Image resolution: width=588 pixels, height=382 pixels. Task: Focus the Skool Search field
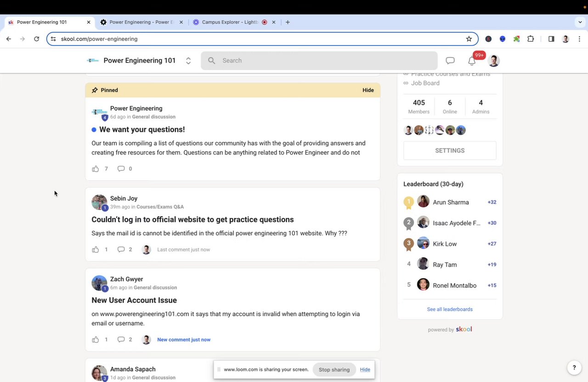click(319, 61)
